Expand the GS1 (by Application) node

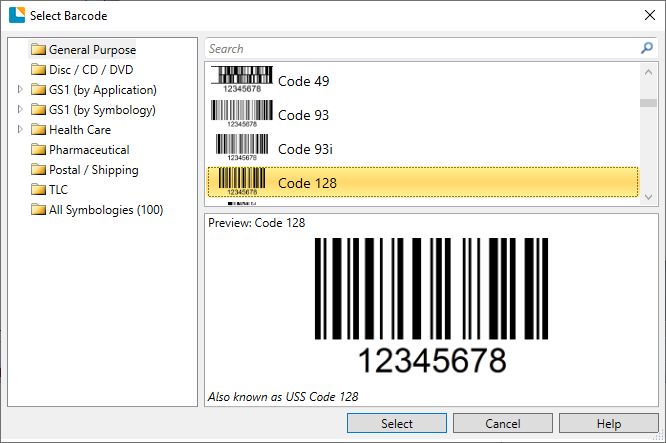click(x=21, y=90)
